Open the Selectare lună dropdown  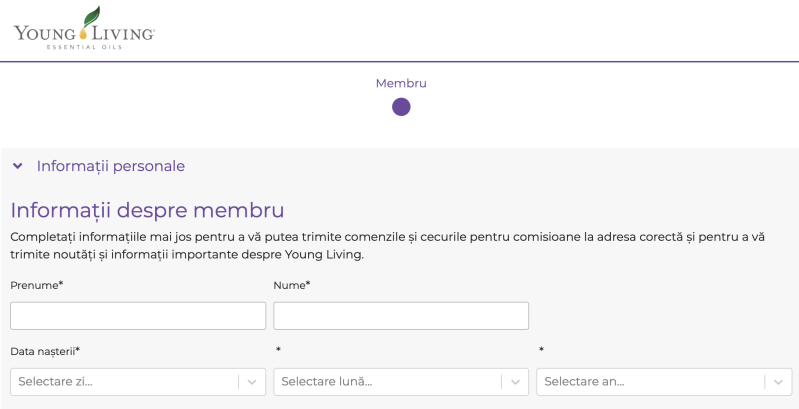(x=388, y=382)
